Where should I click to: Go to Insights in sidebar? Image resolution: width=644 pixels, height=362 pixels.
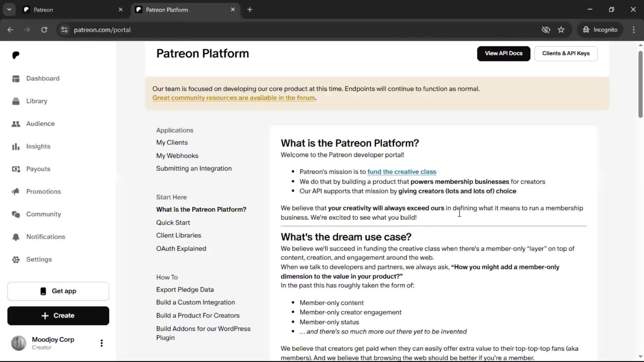click(38, 146)
